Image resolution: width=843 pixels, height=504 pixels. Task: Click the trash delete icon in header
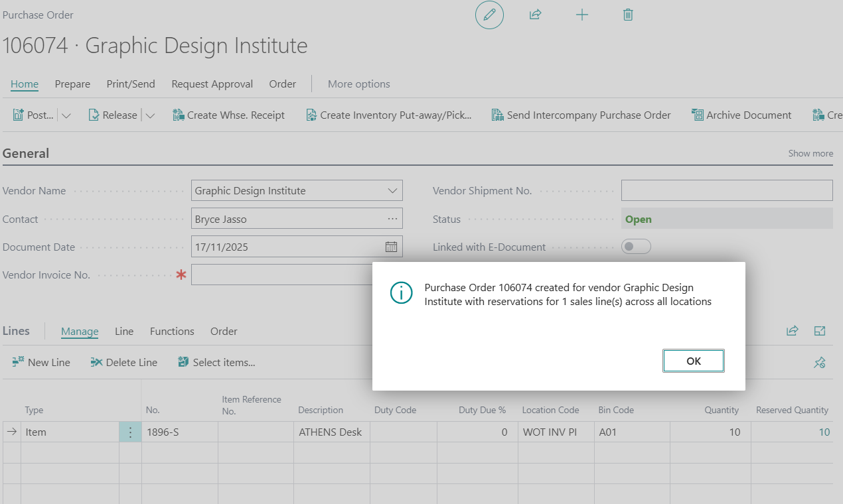point(628,15)
